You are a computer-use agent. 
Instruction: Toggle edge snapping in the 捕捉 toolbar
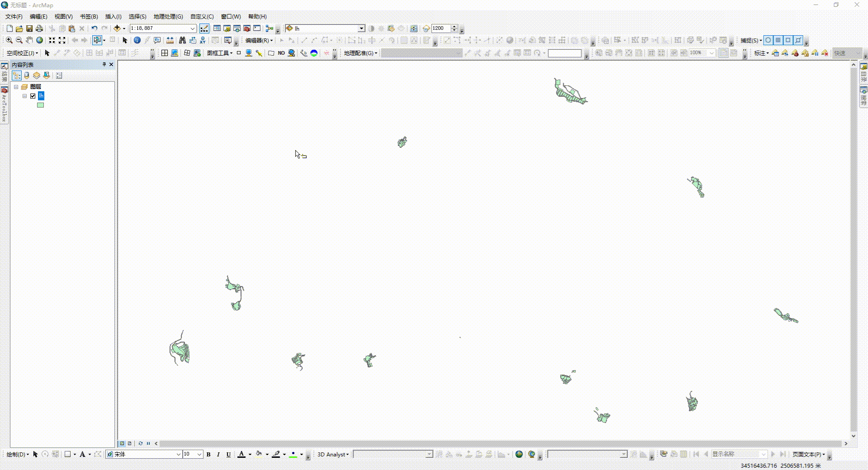797,40
